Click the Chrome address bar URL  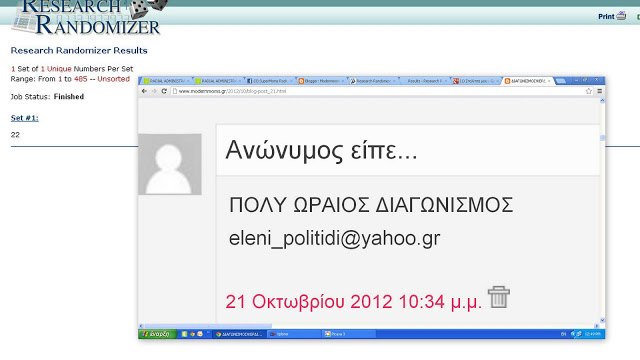(x=232, y=91)
